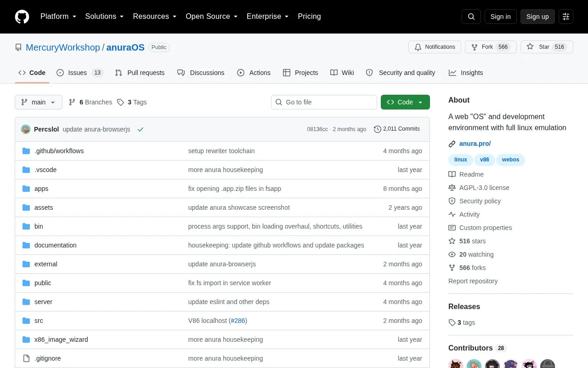Switch to the Wiki tab
The height and width of the screenshot is (368, 588).
(x=342, y=73)
